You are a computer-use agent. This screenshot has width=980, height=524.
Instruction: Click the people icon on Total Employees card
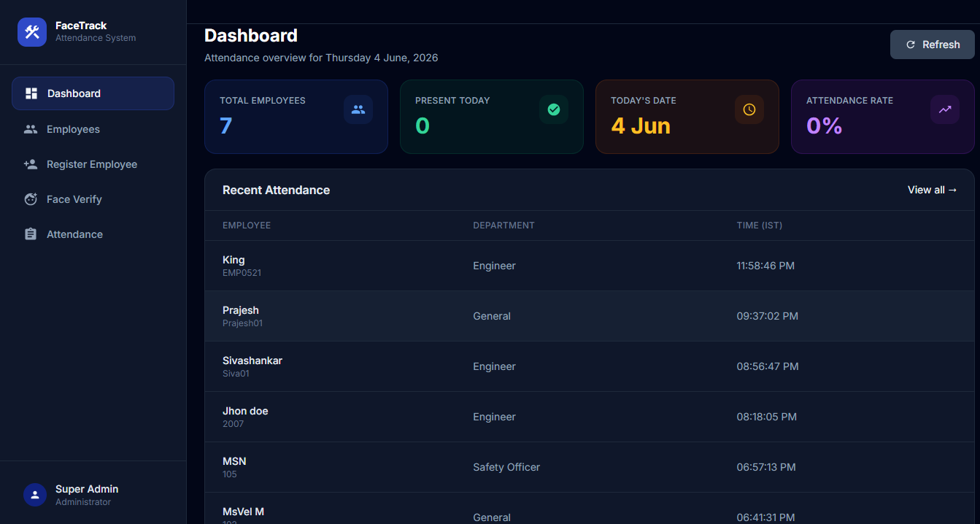[358, 109]
